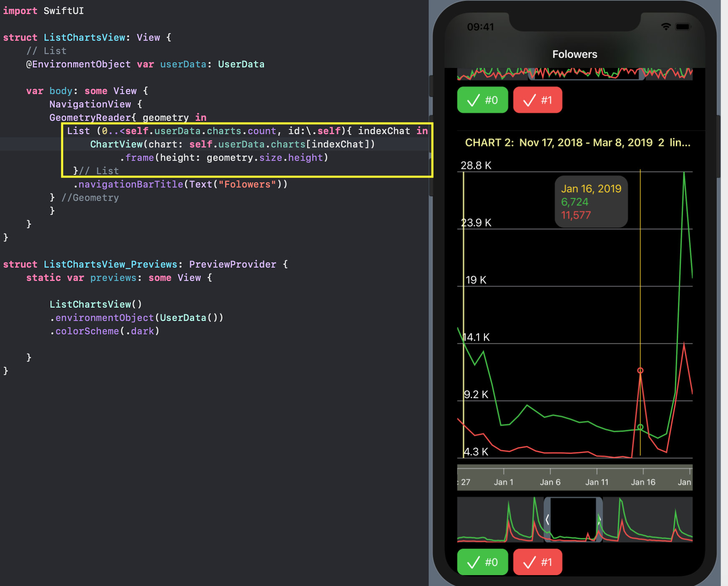Screen dimensions: 728x586
Task: Click the '@EnvironmentObject var userData' line
Action: click(x=145, y=64)
